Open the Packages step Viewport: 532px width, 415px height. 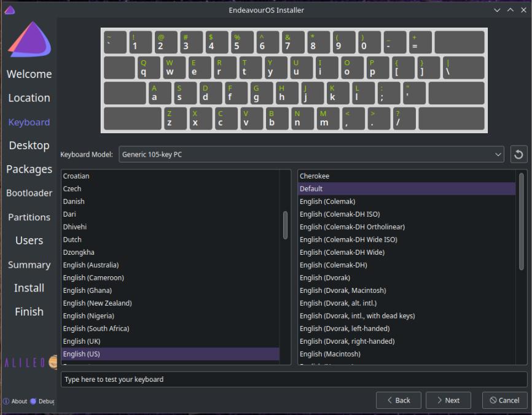(x=29, y=169)
